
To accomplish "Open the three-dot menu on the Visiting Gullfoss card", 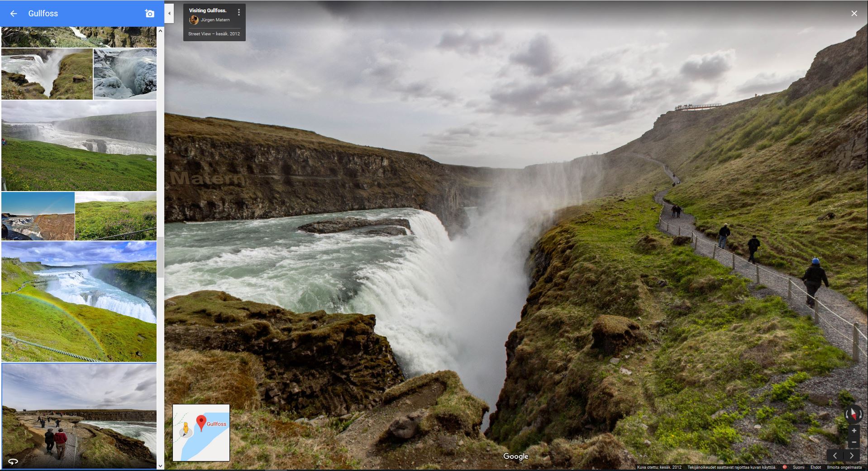I will pos(239,13).
